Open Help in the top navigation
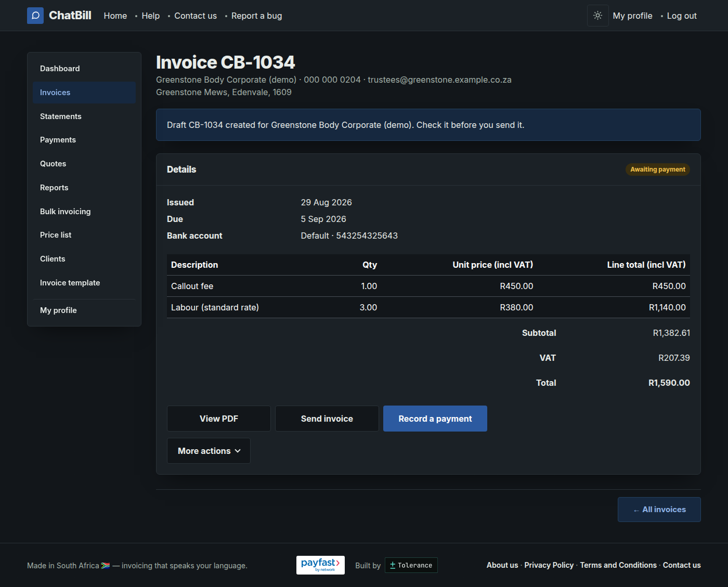Viewport: 728px width, 587px height. [151, 16]
